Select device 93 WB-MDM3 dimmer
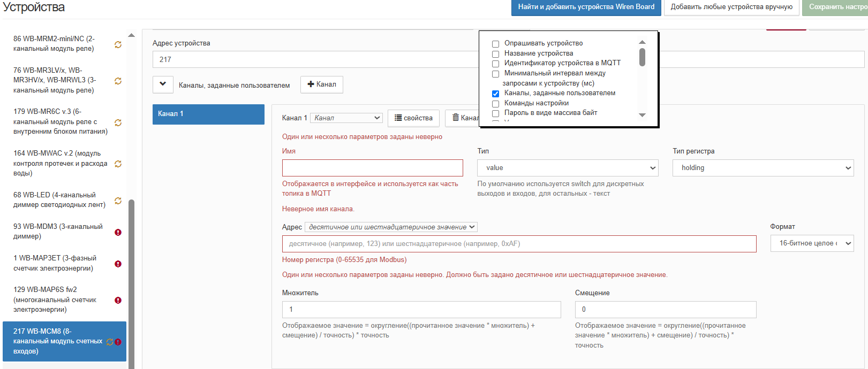The width and height of the screenshot is (868, 369). pyautogui.click(x=64, y=232)
